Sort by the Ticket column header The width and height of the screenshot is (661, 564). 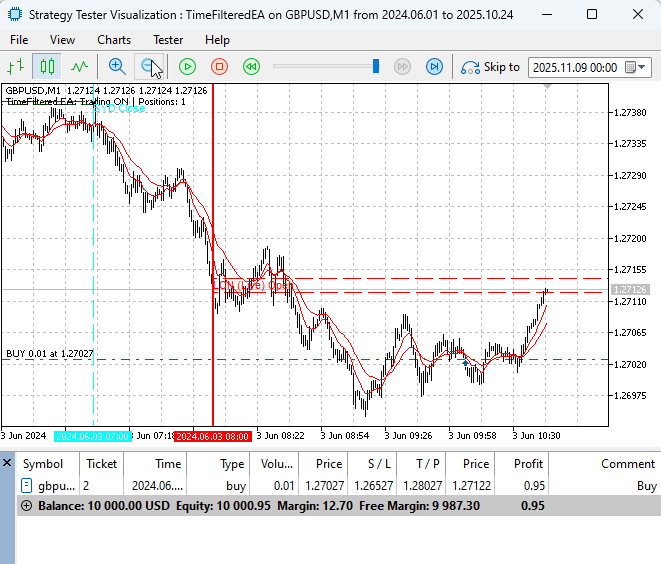102,464
